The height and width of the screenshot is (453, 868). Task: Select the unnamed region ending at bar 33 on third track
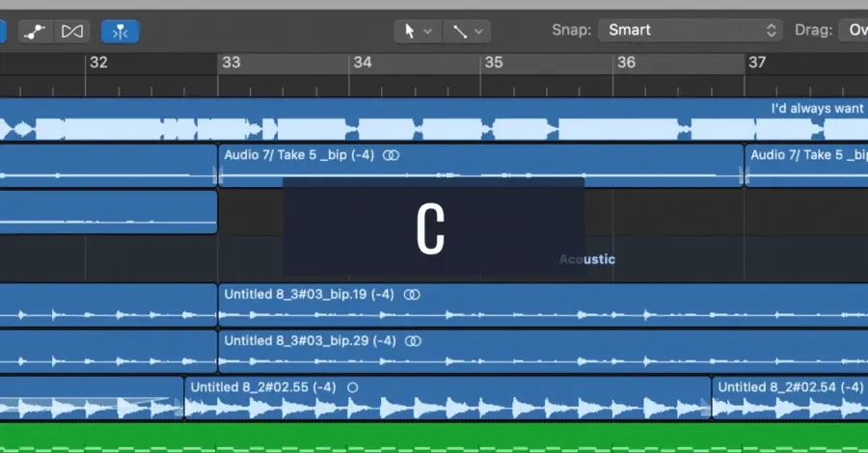[108, 212]
